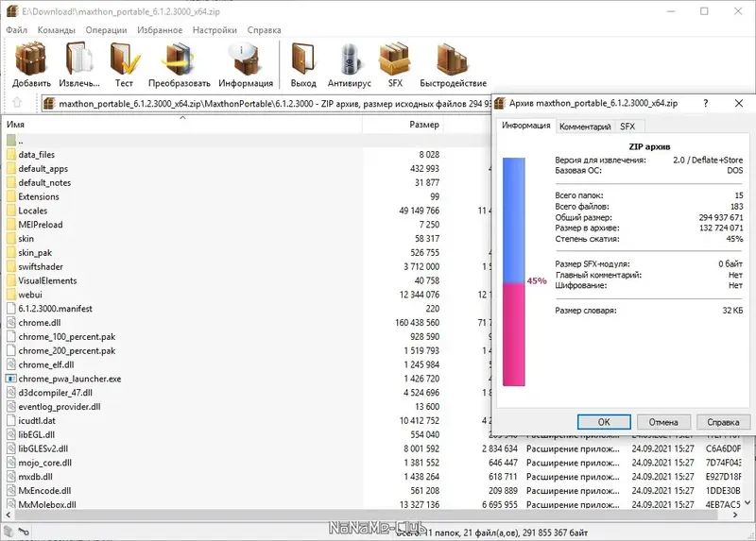Select the chrome_100_percent.pak file
Image resolution: width=756 pixels, height=541 pixels.
click(66, 337)
